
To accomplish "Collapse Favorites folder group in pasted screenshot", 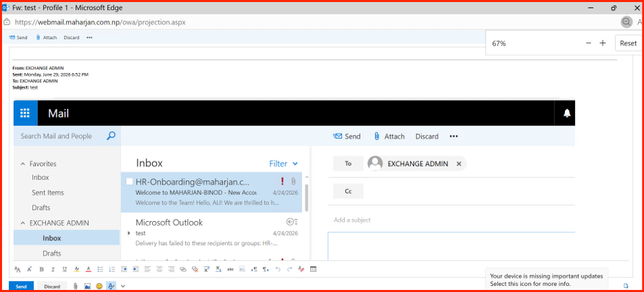I will coord(23,164).
